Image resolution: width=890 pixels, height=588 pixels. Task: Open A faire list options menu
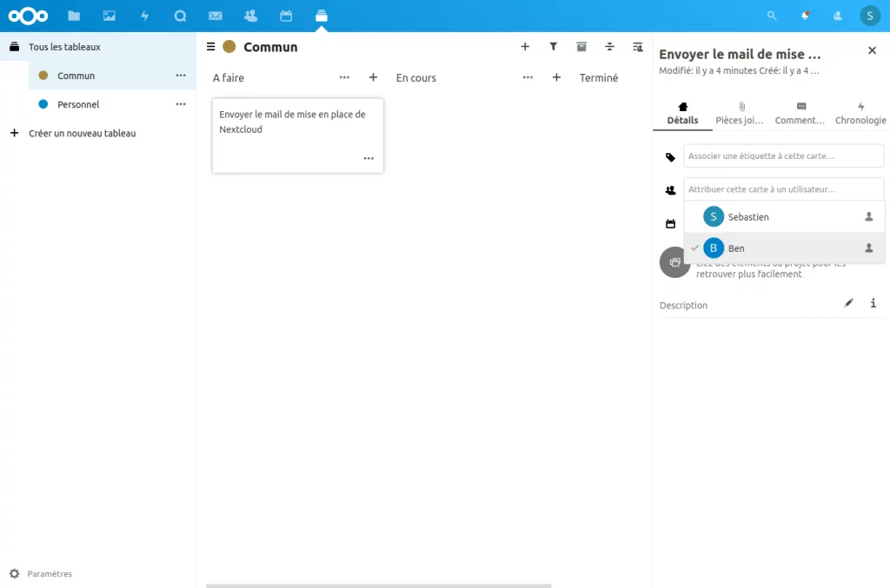pyautogui.click(x=344, y=77)
